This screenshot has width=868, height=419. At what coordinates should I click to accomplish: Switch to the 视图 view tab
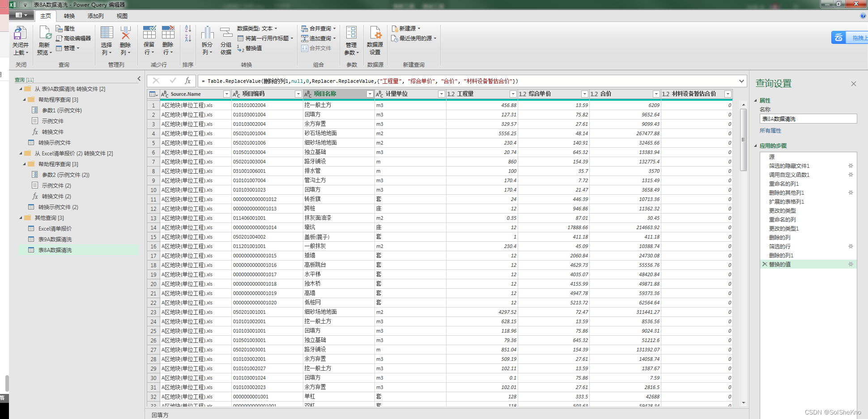122,16
